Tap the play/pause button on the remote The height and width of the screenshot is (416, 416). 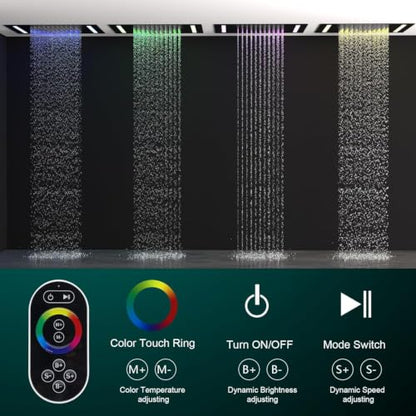tap(66, 297)
